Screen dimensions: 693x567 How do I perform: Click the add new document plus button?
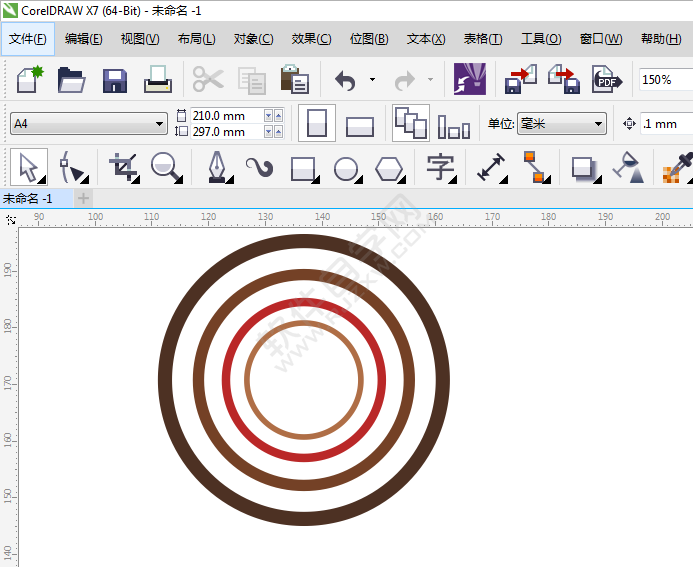tap(83, 199)
